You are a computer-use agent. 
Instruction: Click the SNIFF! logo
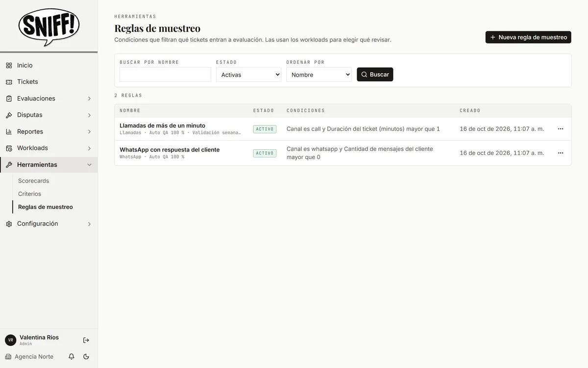pos(49,27)
